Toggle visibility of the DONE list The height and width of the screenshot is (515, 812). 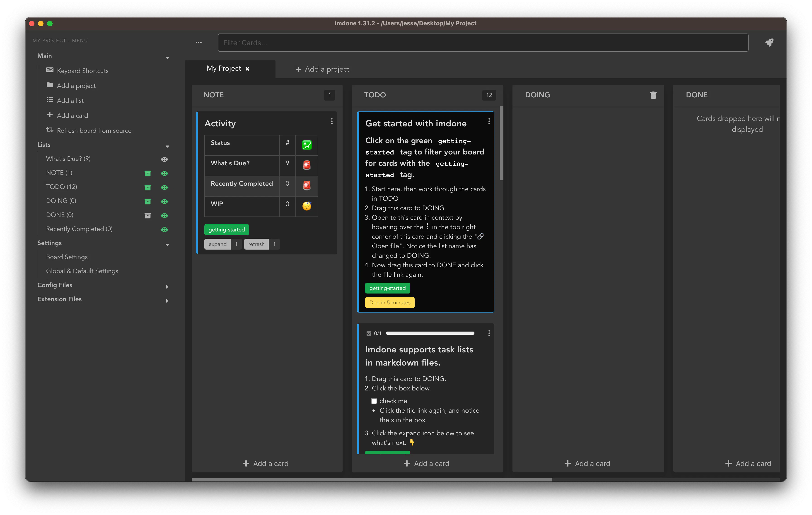164,216
